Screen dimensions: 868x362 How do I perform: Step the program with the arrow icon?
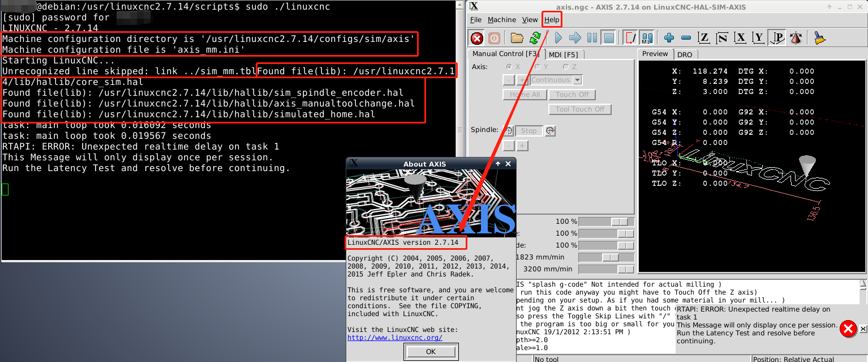click(575, 38)
